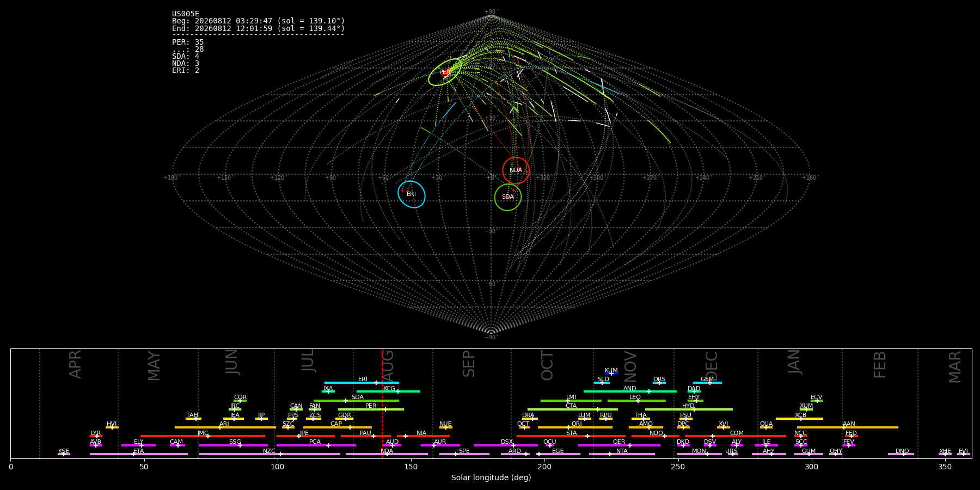The width and height of the screenshot is (980, 490).
Task: Click the orange AAN shower bar
Action: pos(848,427)
